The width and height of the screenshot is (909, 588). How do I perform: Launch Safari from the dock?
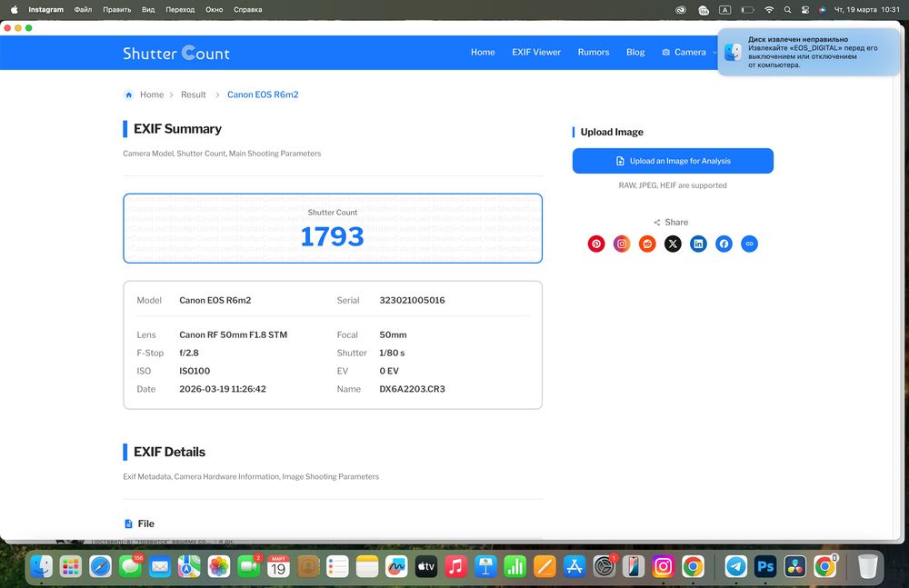100,566
